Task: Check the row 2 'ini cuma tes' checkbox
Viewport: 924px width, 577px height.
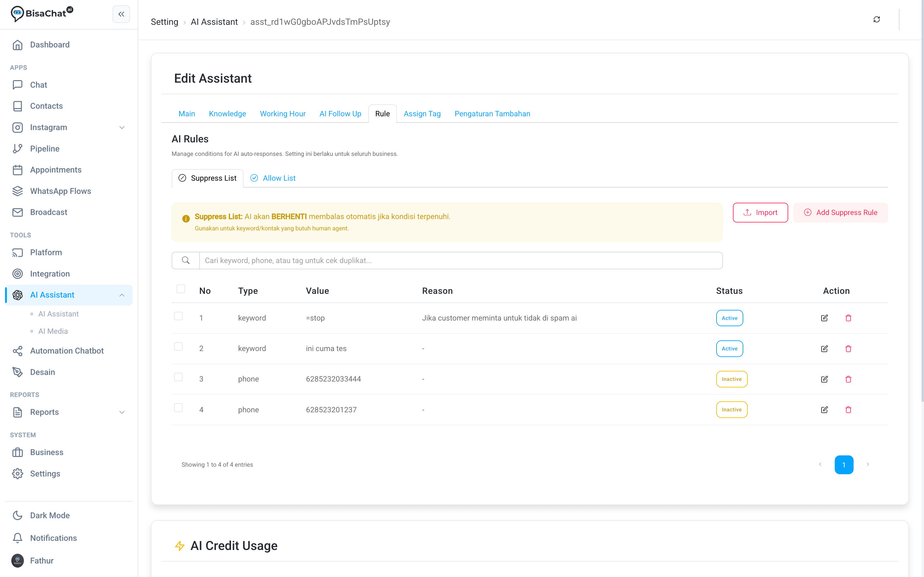Action: coord(178,347)
